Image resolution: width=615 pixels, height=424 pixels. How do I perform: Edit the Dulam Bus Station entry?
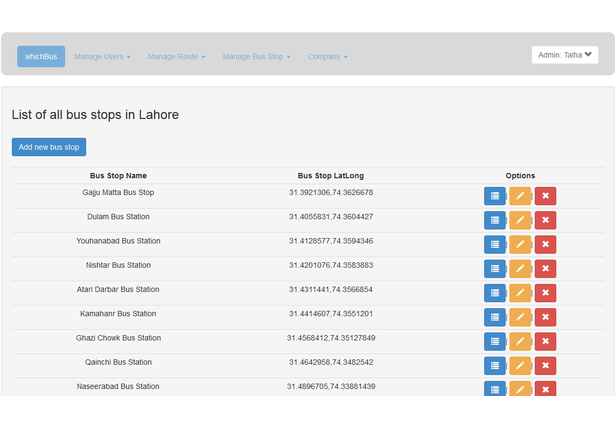coord(520,220)
